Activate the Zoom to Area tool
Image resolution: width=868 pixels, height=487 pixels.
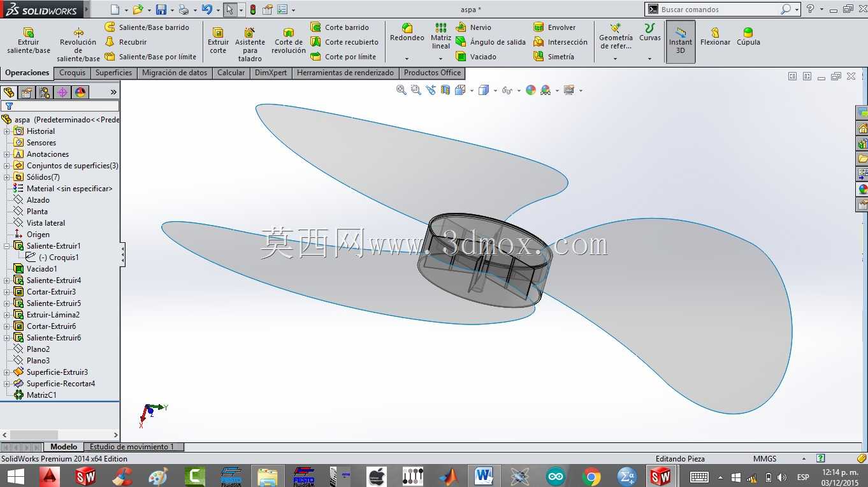click(416, 91)
